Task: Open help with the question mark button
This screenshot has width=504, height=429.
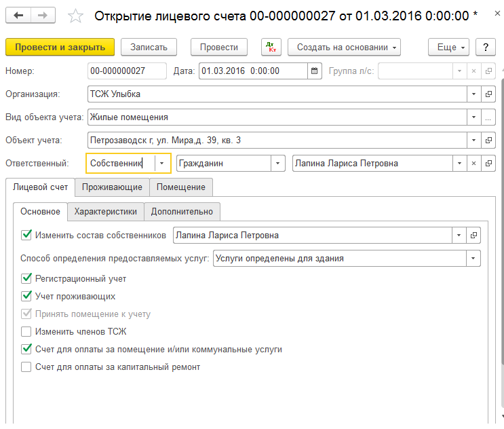Action: click(486, 48)
